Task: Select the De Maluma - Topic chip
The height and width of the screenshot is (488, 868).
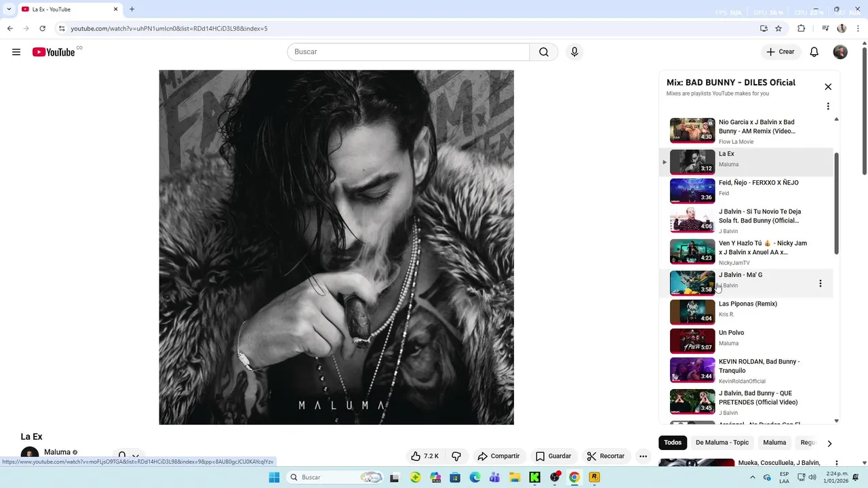Action: (722, 443)
